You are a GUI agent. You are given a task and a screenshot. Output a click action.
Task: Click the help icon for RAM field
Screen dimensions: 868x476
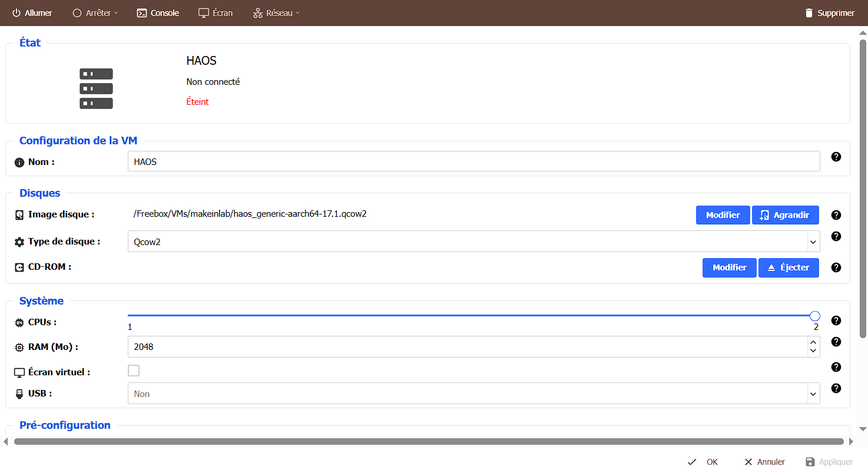tap(836, 342)
